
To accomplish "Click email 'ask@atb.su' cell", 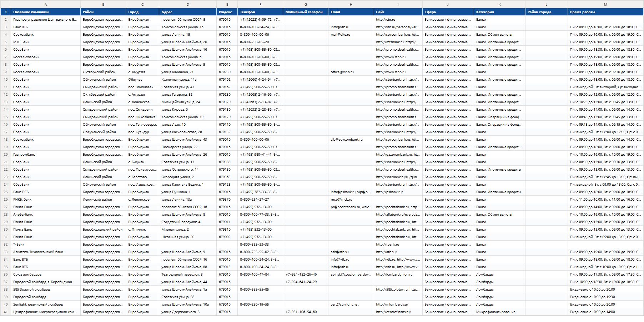I will (351, 252).
